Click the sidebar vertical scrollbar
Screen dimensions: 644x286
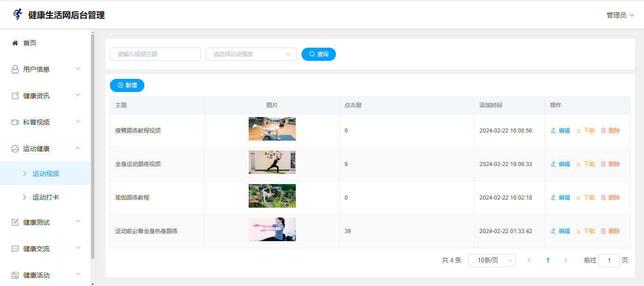click(92, 146)
